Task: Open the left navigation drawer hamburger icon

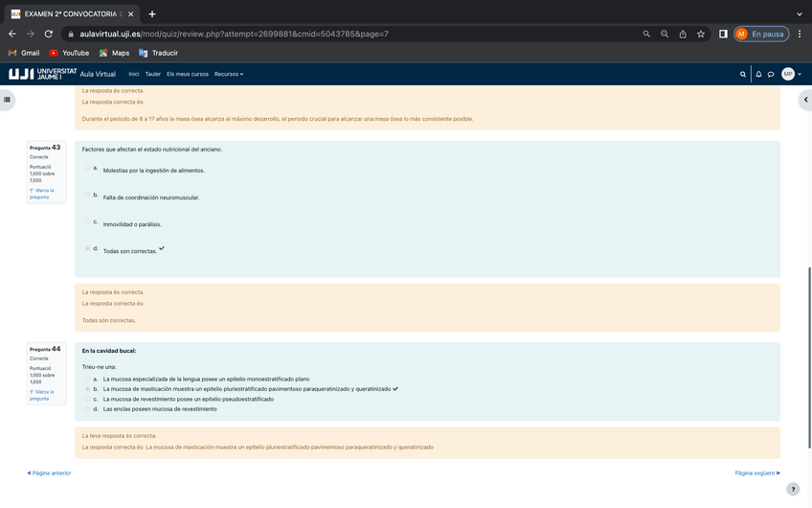Action: [x=7, y=99]
